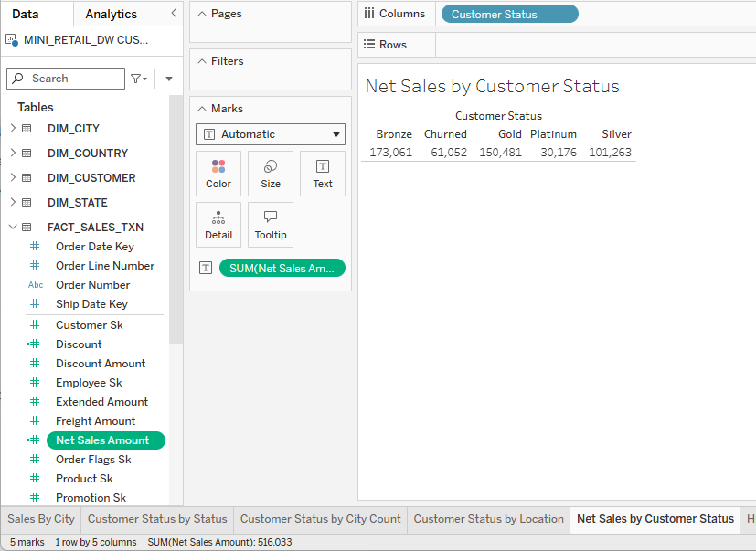Open the Size mark card
This screenshot has height=551, width=756.
coord(271,174)
